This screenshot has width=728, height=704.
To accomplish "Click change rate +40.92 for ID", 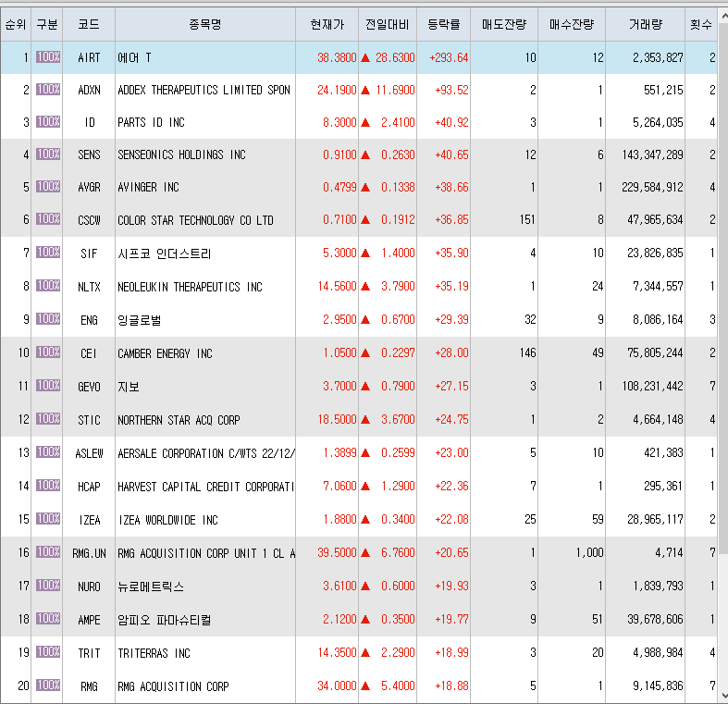I will click(x=451, y=123).
